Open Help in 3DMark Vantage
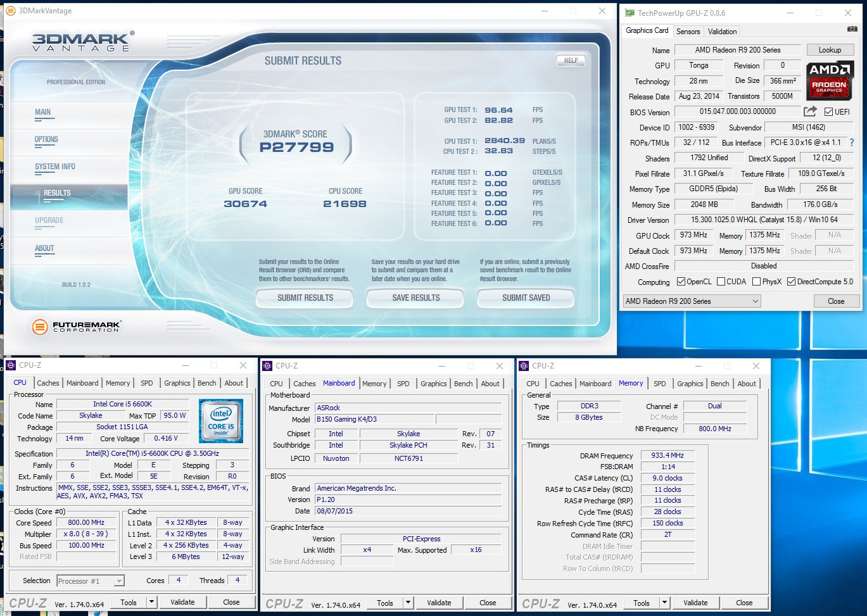Screen dimensions: 867x616 coord(571,61)
